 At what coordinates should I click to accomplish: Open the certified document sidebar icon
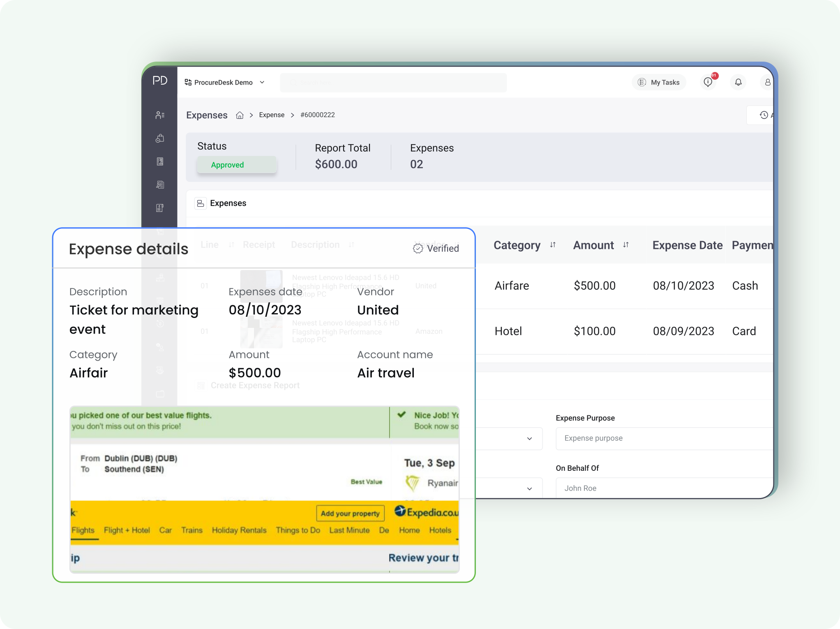click(160, 185)
